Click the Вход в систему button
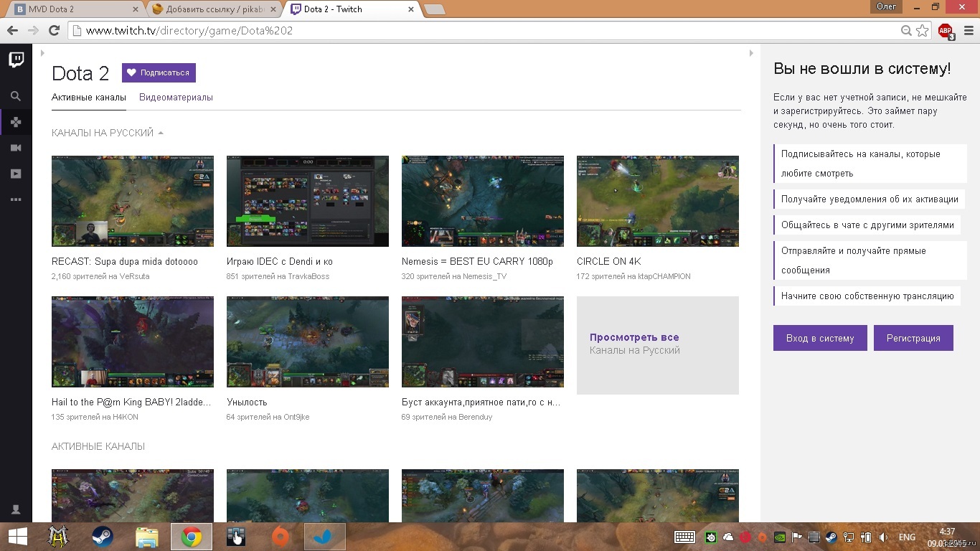The width and height of the screenshot is (980, 551). point(820,338)
